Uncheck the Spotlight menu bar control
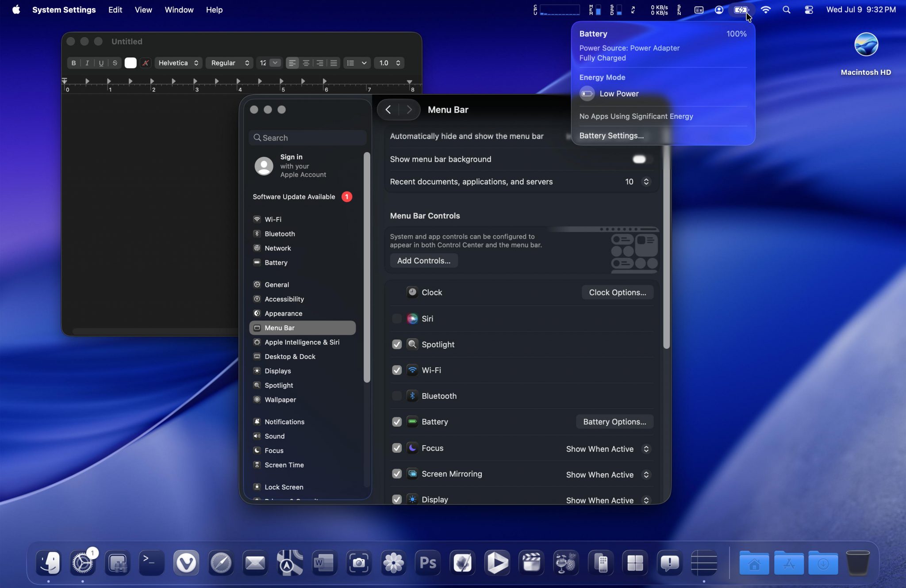 click(x=397, y=344)
